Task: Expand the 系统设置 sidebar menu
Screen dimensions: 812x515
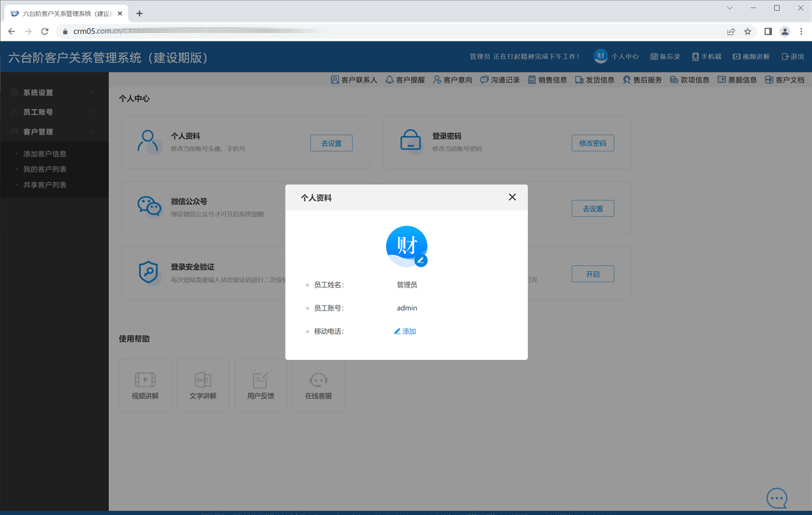Action: 54,93
